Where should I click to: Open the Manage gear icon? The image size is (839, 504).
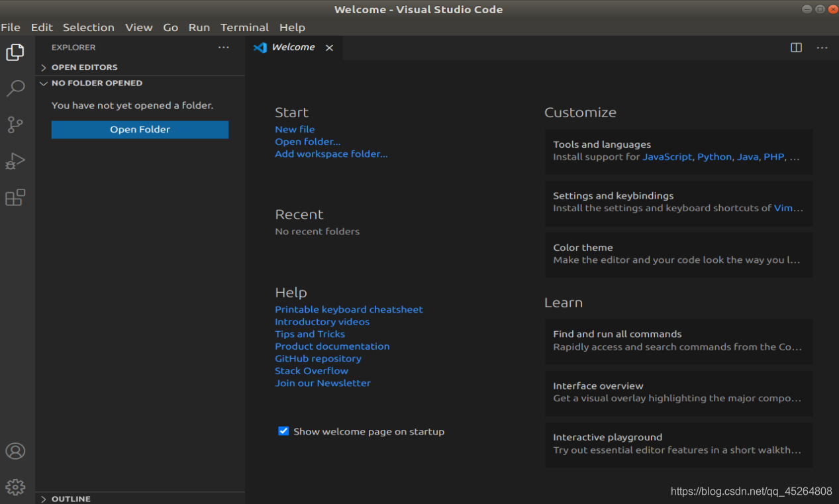(15, 487)
